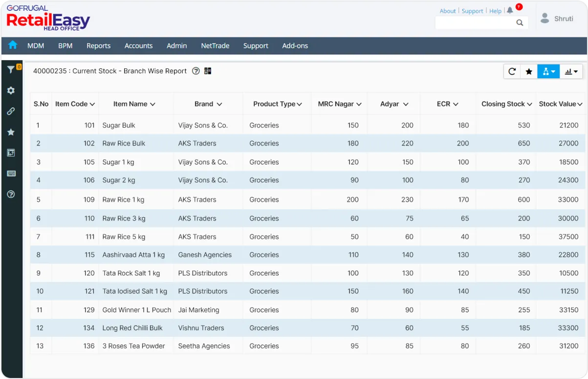The width and height of the screenshot is (588, 379).
Task: Open the Reports menu
Action: point(98,45)
